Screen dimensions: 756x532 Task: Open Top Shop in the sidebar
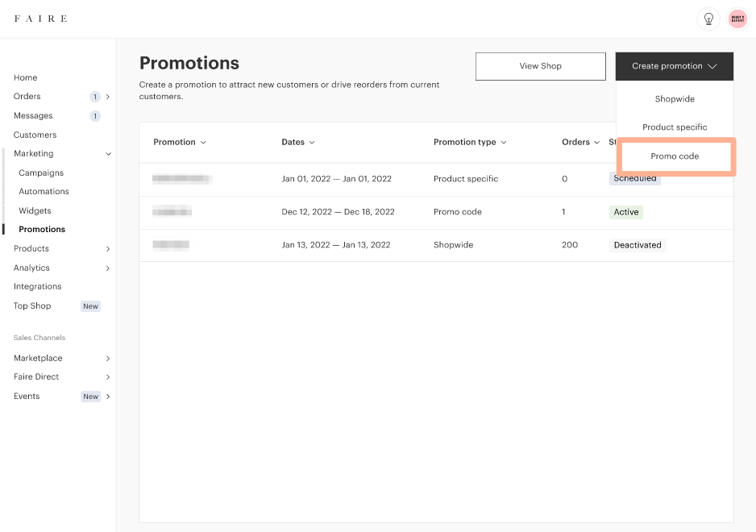click(32, 306)
